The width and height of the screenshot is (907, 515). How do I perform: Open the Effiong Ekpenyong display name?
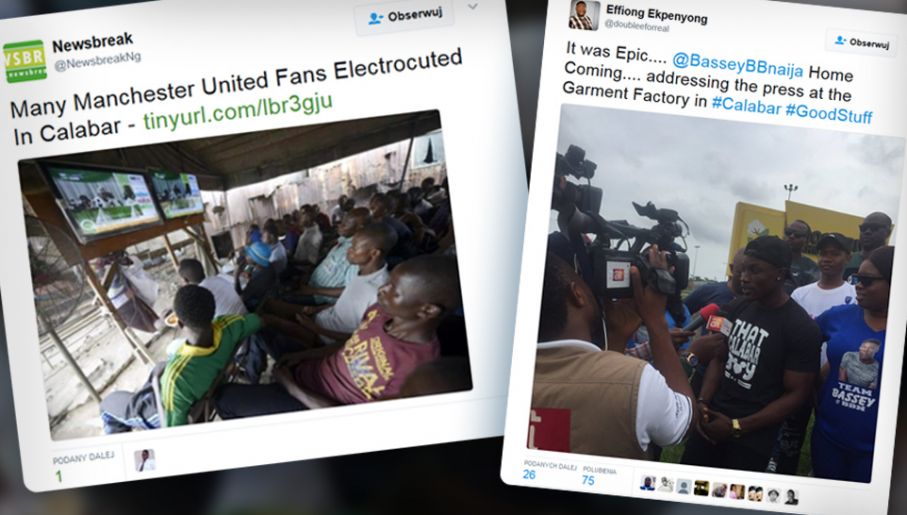click(x=656, y=14)
